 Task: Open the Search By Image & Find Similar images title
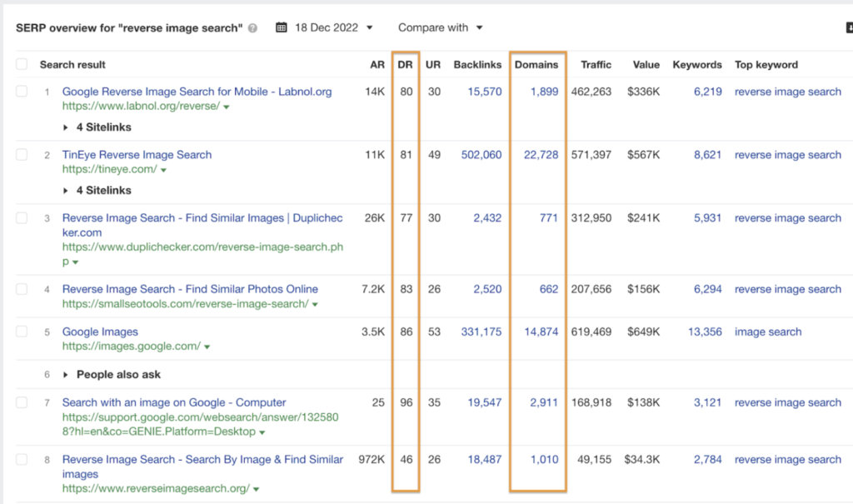pyautogui.click(x=202, y=467)
